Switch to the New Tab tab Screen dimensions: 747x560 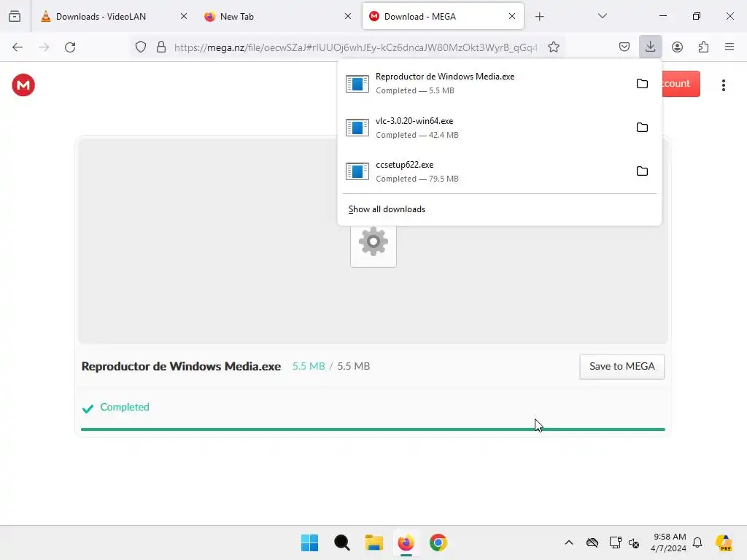(x=277, y=16)
